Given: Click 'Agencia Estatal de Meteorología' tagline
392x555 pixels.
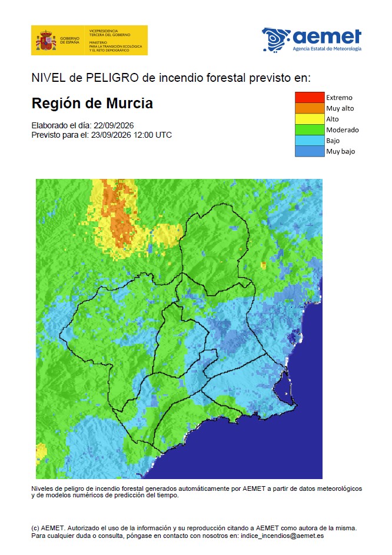Looking at the screenshot, I should (x=327, y=49).
